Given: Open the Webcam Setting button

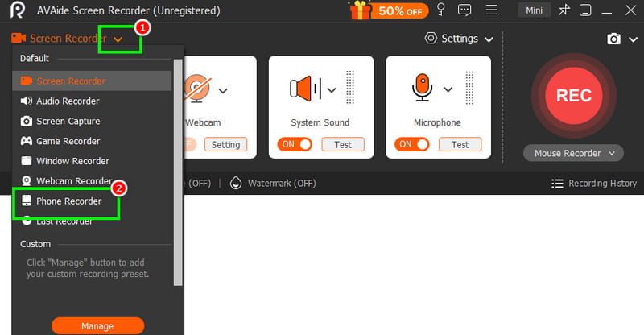Looking at the screenshot, I should [225, 145].
